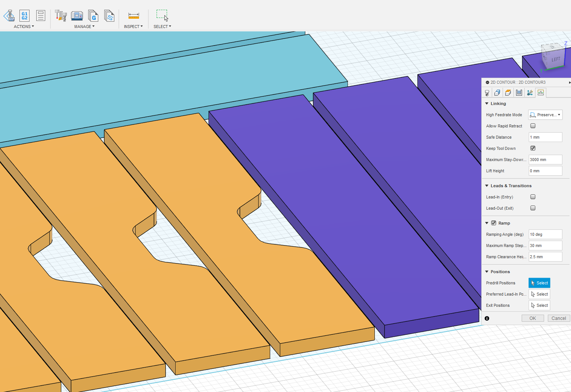
Task: Click the Simulate icon in Actions
Action: click(9, 16)
